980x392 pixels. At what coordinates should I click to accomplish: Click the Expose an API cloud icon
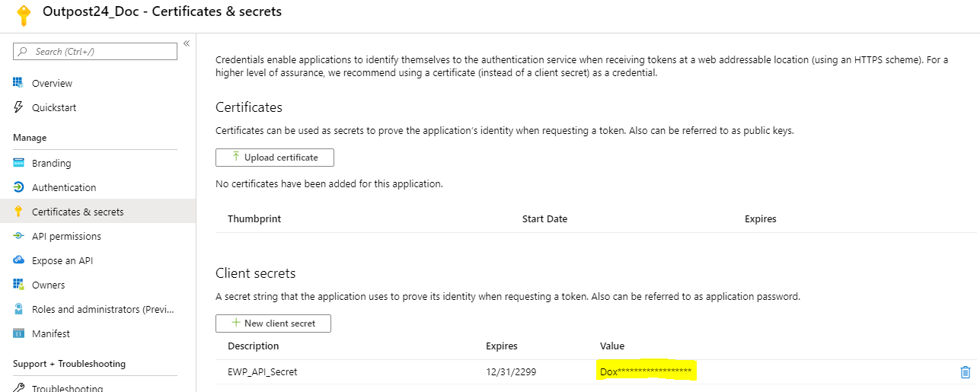tap(18, 260)
